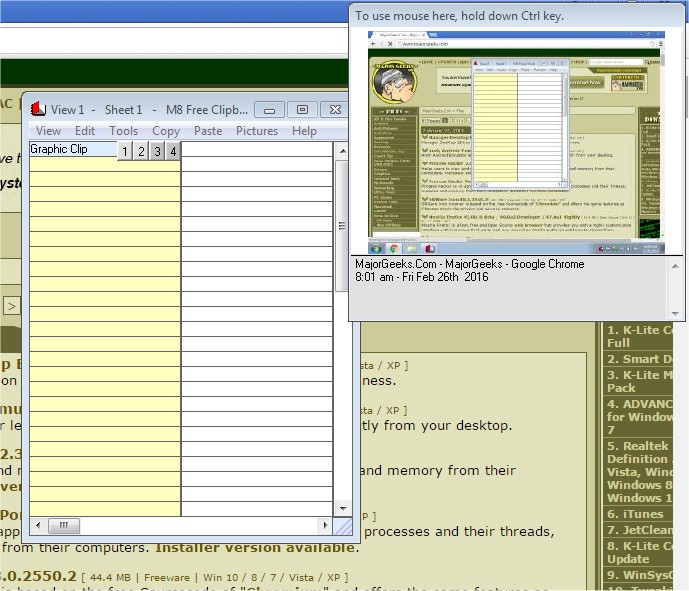Click the preview caption scroll up arrow

675,266
